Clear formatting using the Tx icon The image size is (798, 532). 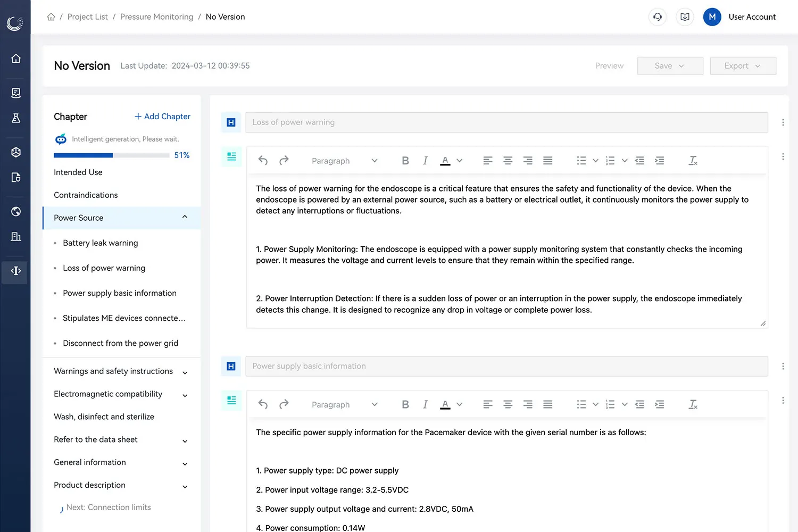click(x=693, y=160)
